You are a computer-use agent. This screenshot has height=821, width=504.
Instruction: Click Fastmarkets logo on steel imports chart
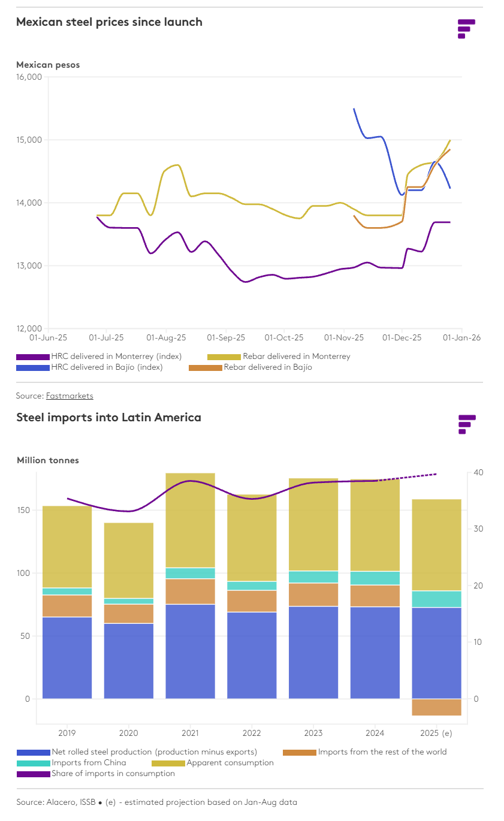pos(467,424)
